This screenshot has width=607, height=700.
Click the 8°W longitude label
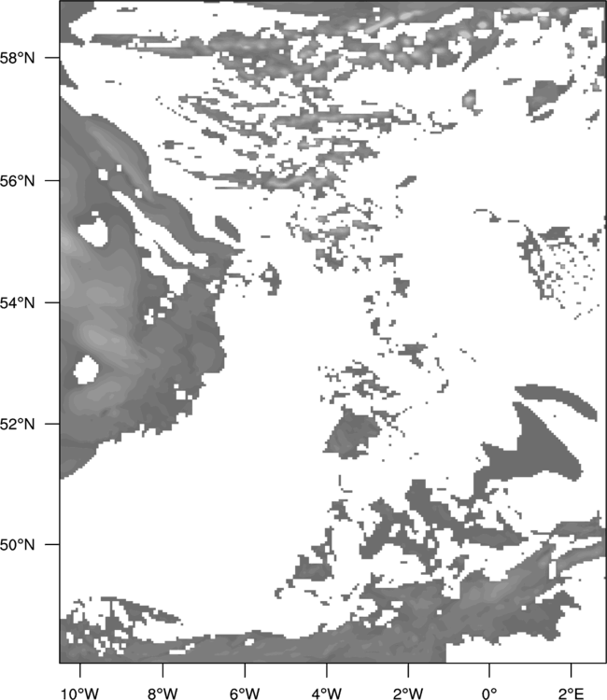(162, 693)
